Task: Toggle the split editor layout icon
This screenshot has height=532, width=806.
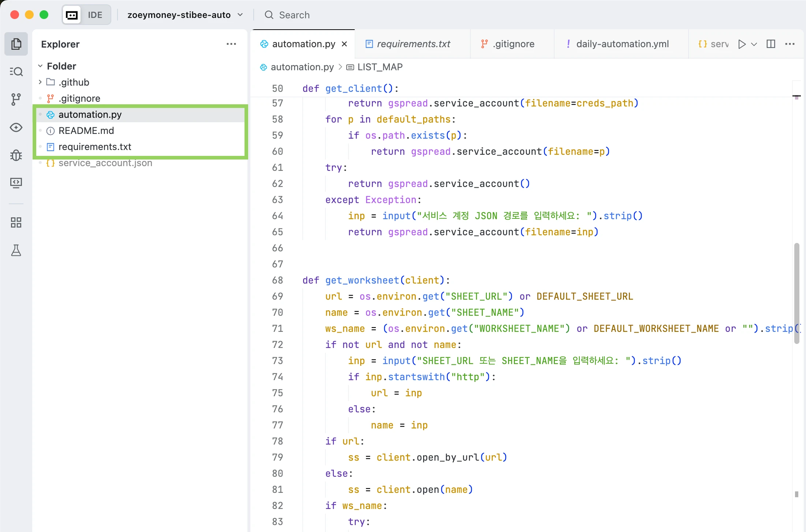Action: pyautogui.click(x=770, y=44)
